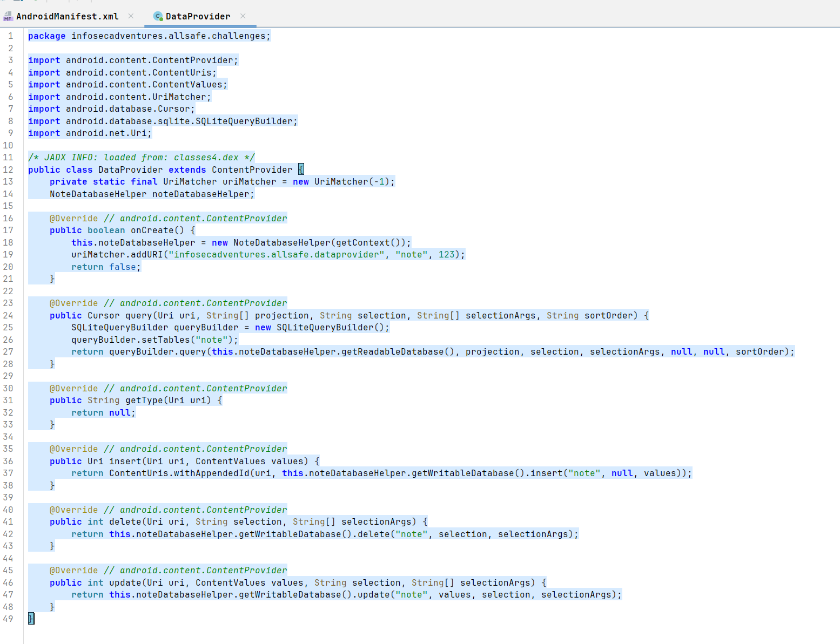Click the class icon on DataProvider tab

(158, 16)
